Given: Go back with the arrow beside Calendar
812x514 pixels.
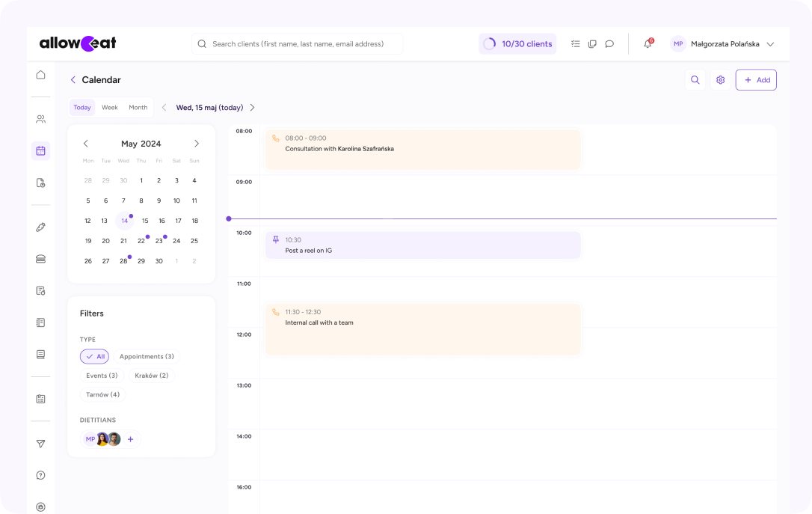Looking at the screenshot, I should [x=73, y=80].
